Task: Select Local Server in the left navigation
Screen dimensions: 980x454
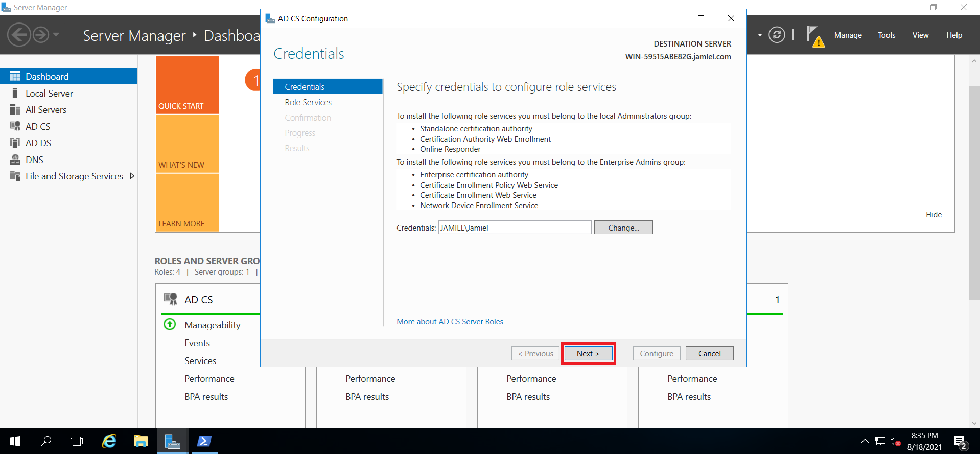Action: click(x=68, y=93)
